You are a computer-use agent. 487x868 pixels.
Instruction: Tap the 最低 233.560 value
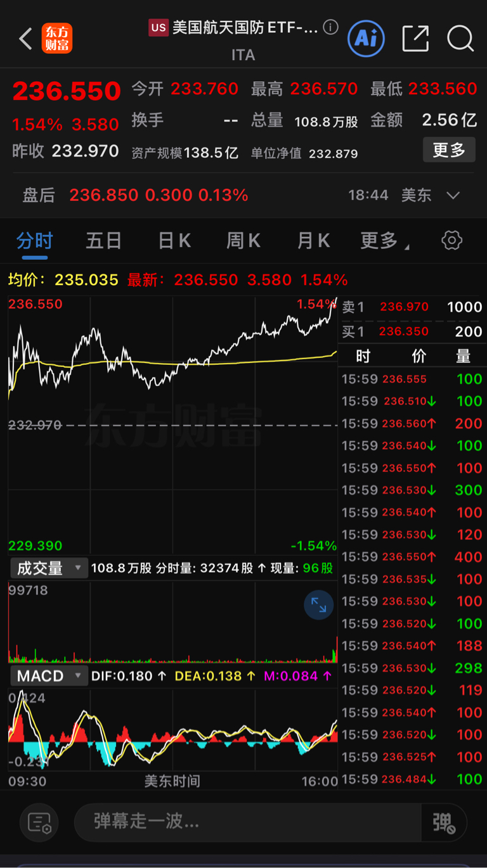443,89
